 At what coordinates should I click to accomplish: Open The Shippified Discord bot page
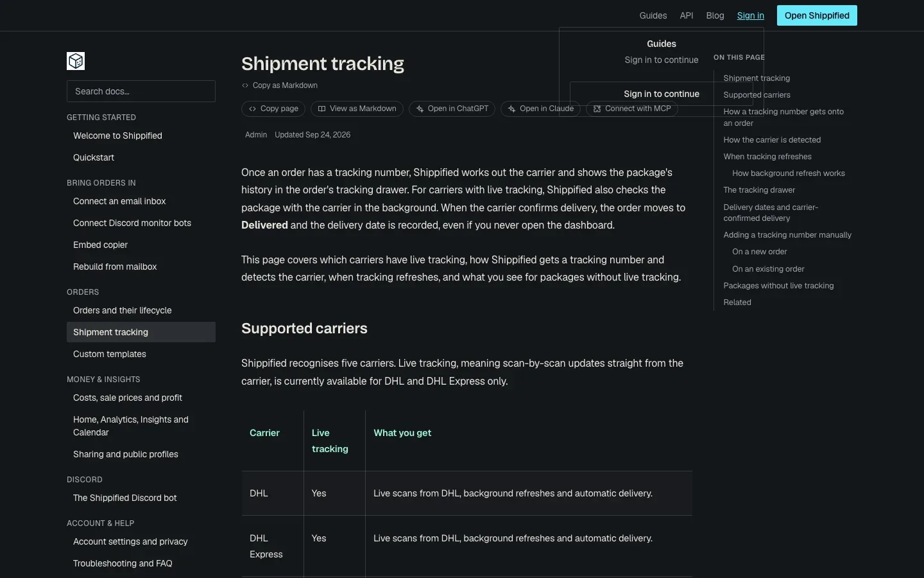141,498
